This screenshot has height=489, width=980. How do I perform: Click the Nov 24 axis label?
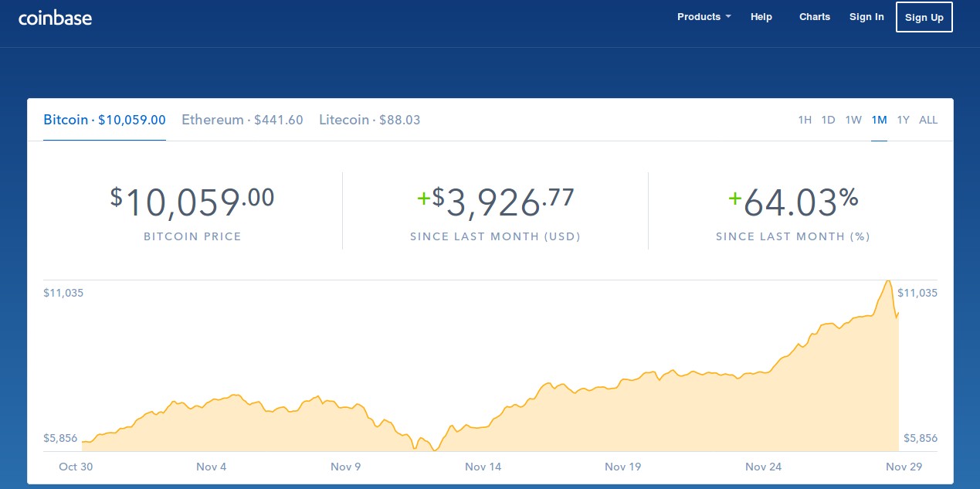click(763, 467)
